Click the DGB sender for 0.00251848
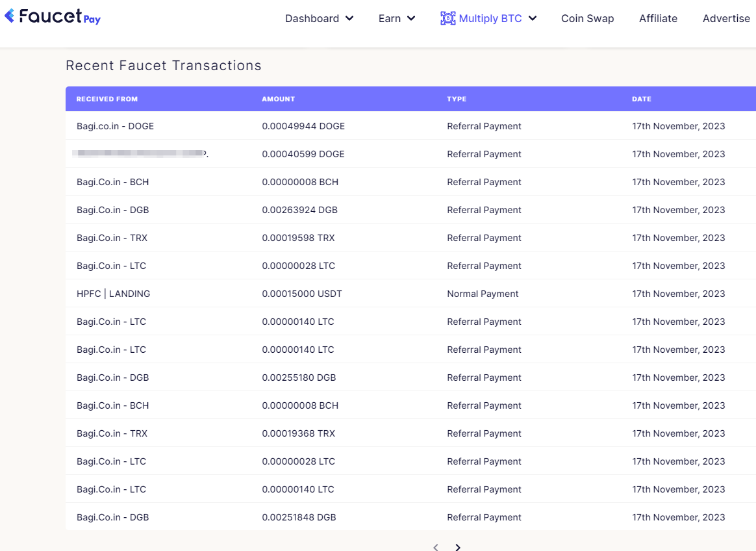 click(113, 517)
